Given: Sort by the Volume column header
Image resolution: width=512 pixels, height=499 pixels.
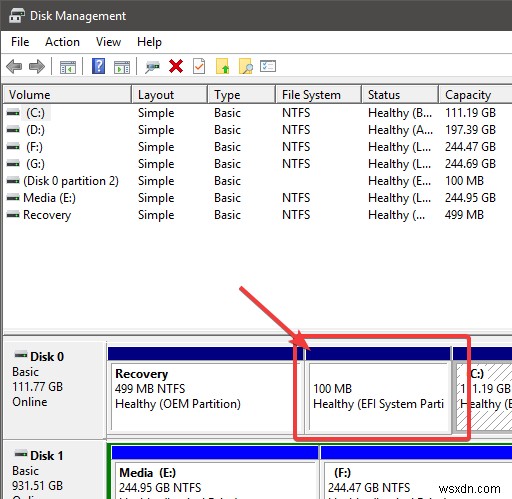Looking at the screenshot, I should (67, 95).
